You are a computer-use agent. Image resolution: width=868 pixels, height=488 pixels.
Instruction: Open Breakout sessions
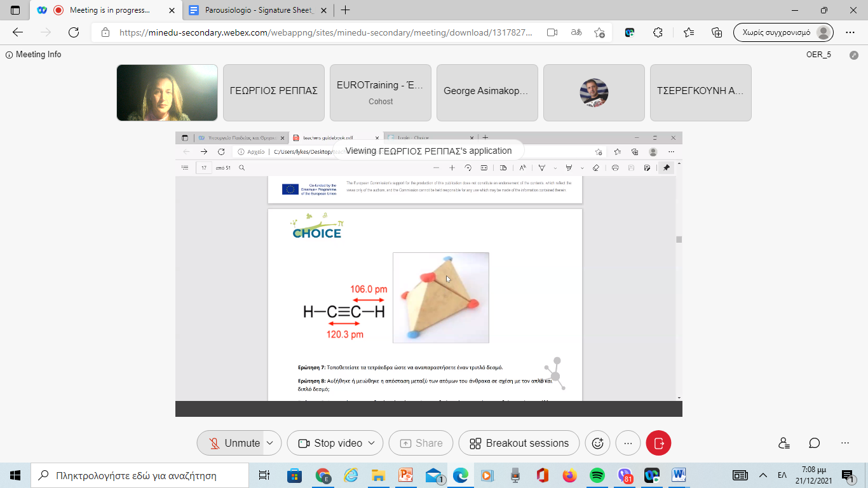[x=519, y=443]
